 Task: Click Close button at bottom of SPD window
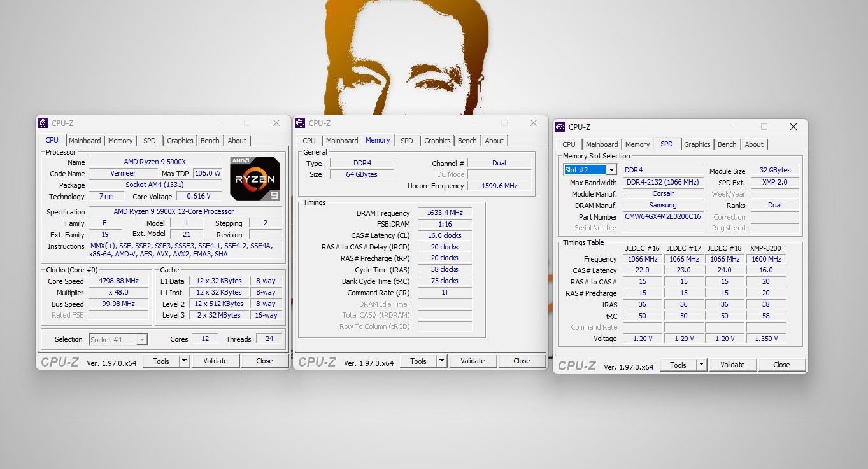point(781,365)
